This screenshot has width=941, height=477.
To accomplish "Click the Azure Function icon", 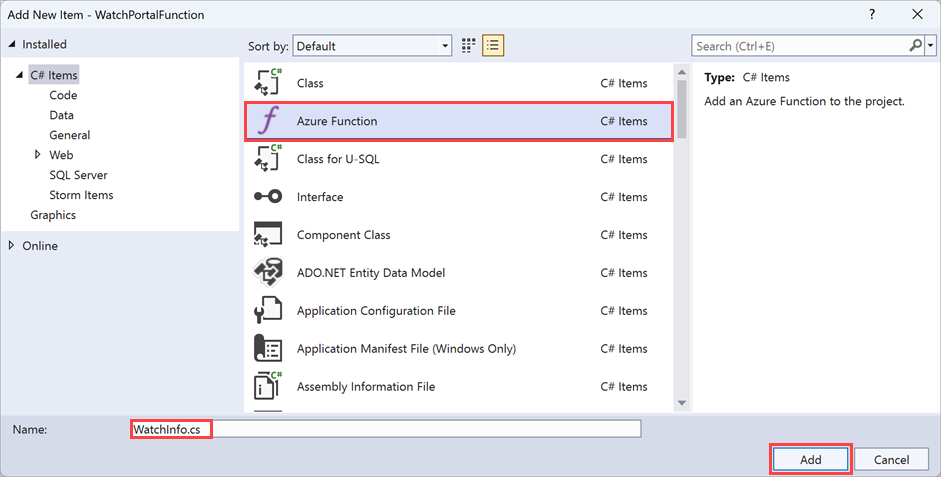I will coord(268,121).
